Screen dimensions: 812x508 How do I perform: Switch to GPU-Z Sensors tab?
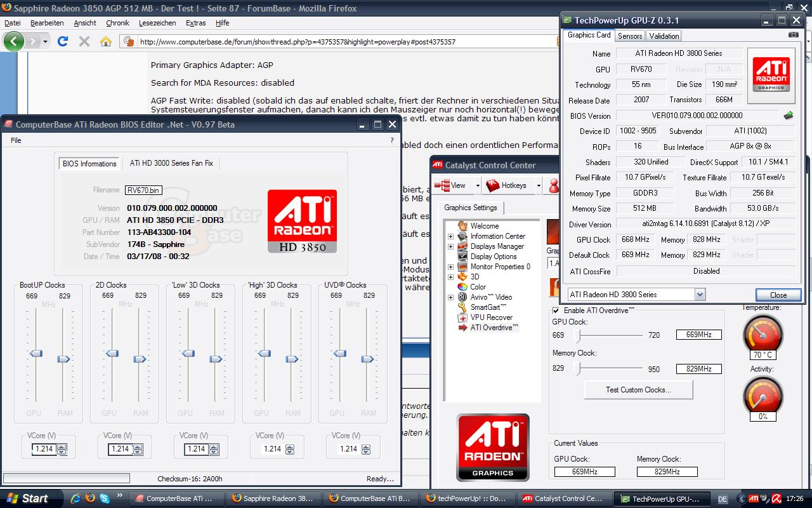(x=630, y=36)
